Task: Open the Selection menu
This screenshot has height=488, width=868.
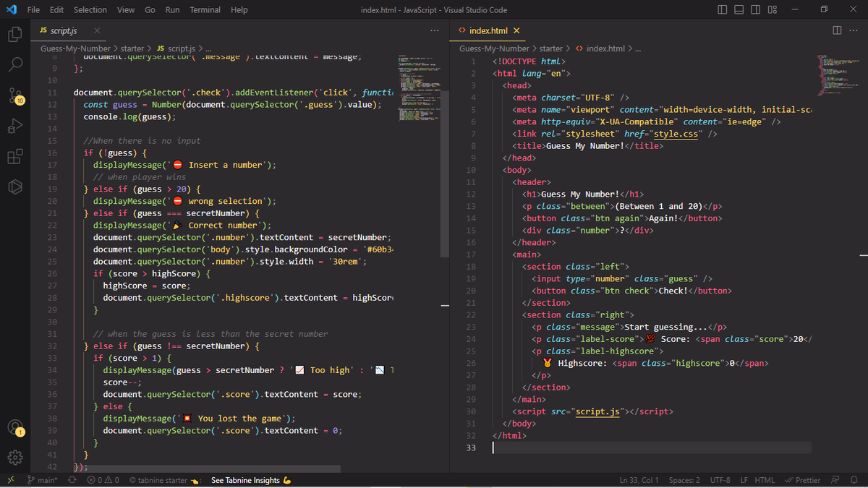Action: coord(90,9)
